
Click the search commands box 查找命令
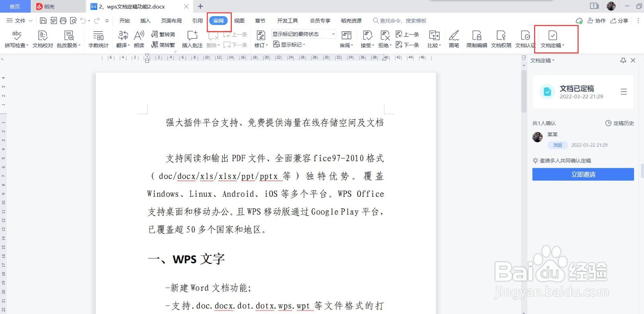click(x=400, y=21)
